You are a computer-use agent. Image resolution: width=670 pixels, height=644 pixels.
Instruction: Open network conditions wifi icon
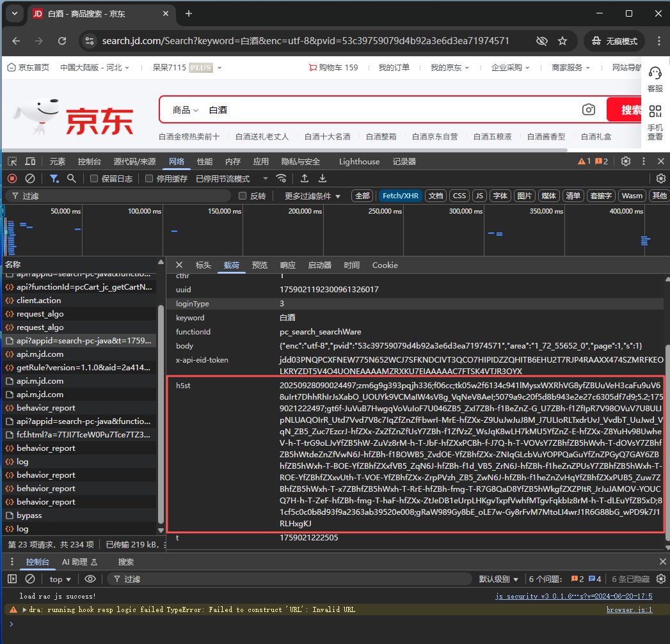[x=281, y=178]
